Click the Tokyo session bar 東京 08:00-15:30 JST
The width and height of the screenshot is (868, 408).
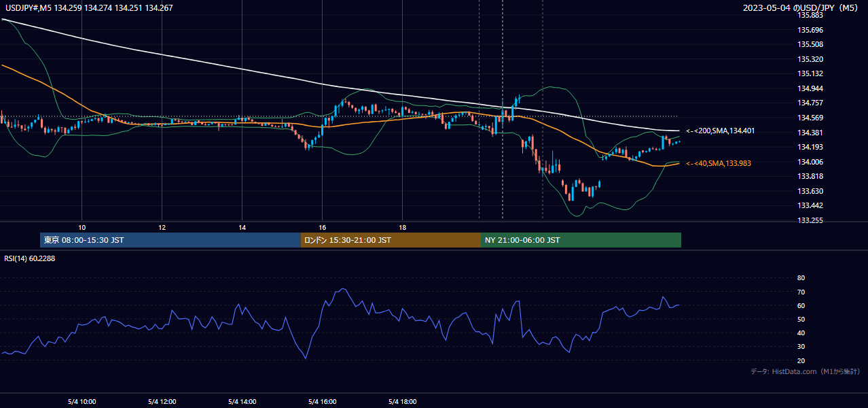coord(170,240)
